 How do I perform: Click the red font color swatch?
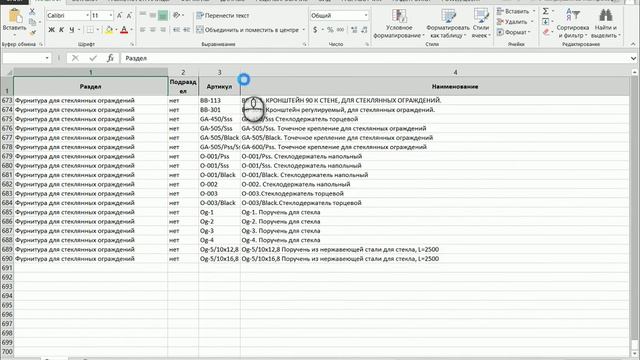point(124,30)
